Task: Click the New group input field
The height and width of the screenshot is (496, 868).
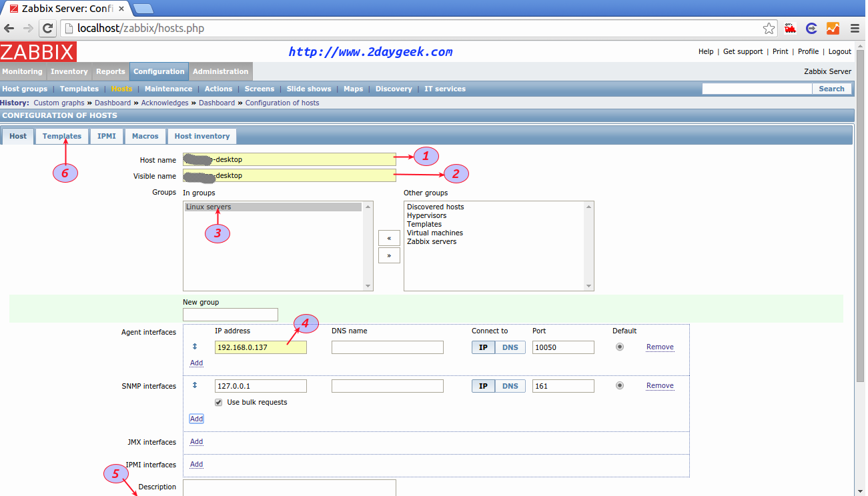Action: click(230, 315)
